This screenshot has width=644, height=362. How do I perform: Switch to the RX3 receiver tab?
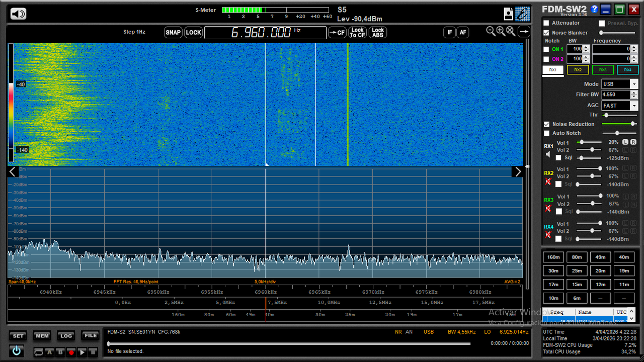click(603, 70)
